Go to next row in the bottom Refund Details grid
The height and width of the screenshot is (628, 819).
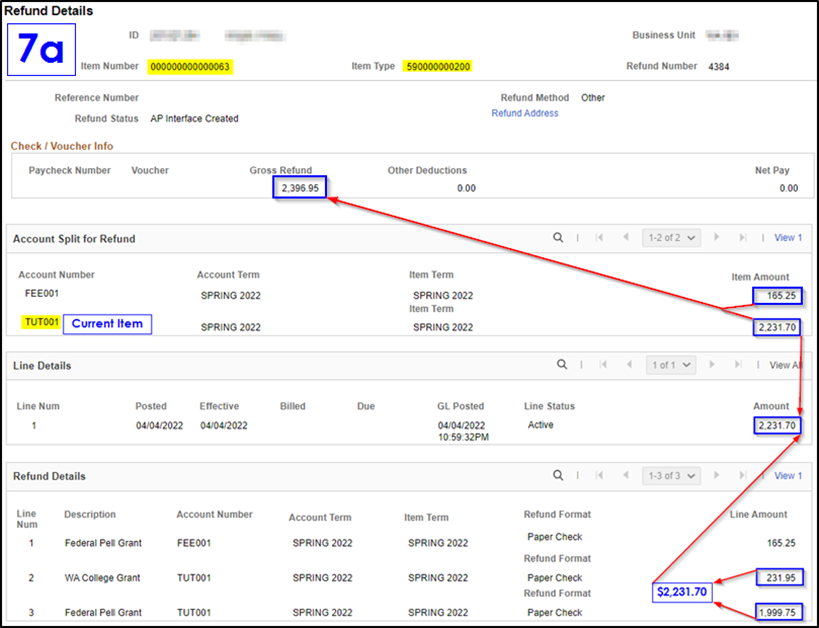[716, 476]
